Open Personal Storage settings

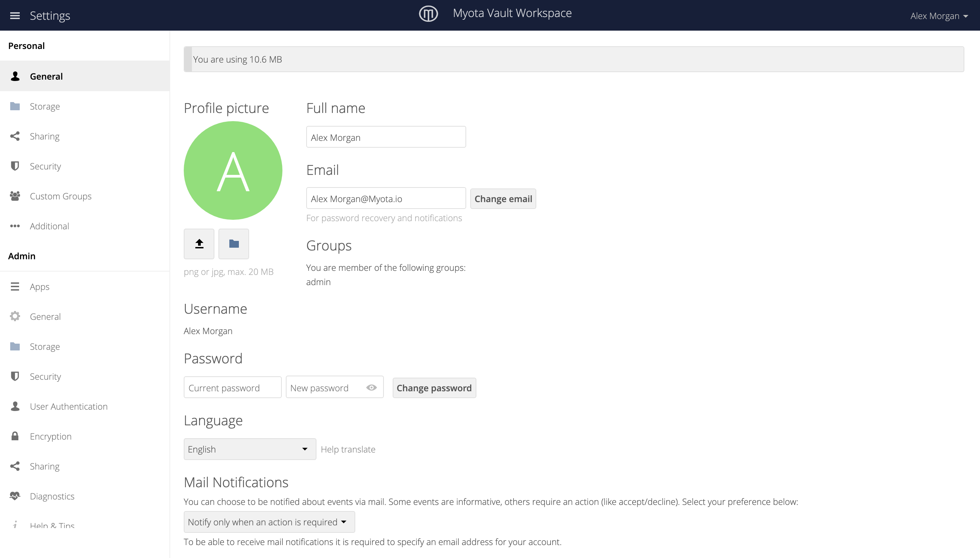tap(85, 106)
